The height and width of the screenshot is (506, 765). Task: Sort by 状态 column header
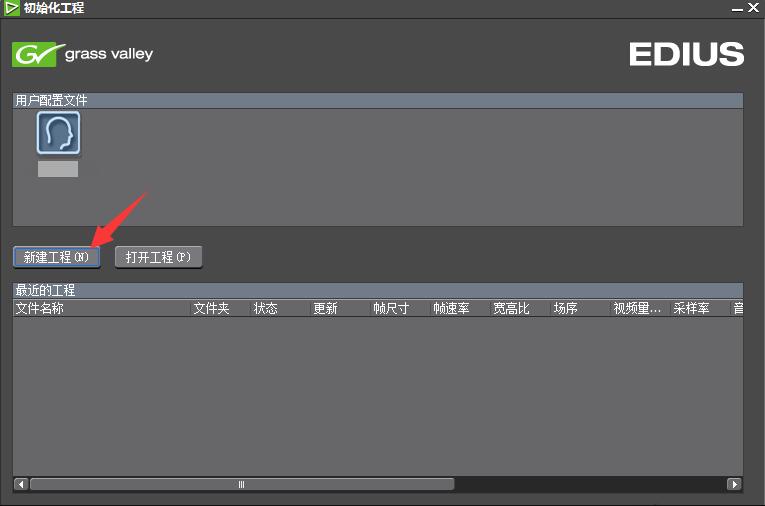click(280, 308)
